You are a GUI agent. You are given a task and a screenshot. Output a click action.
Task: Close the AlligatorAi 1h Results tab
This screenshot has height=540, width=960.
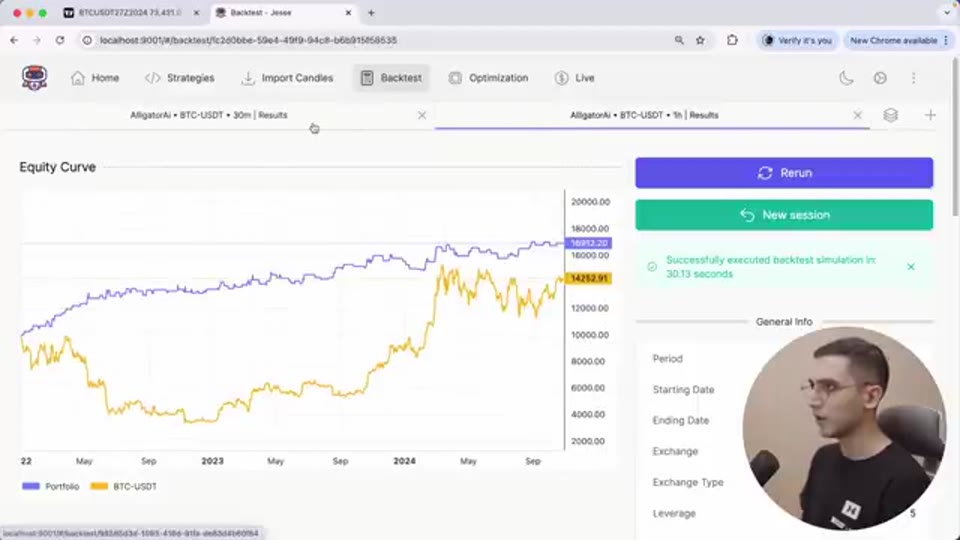857,115
